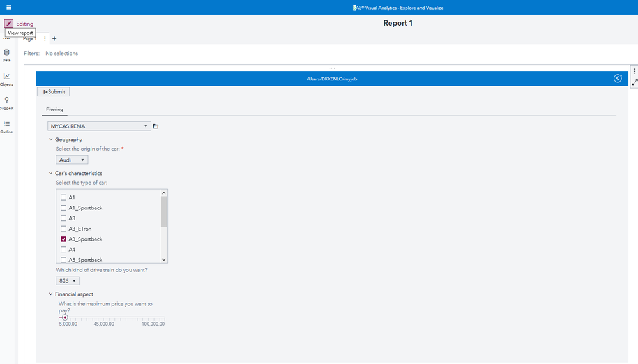Uncheck the A3_Sportback checkbox
The width and height of the screenshot is (638, 364).
point(63,239)
